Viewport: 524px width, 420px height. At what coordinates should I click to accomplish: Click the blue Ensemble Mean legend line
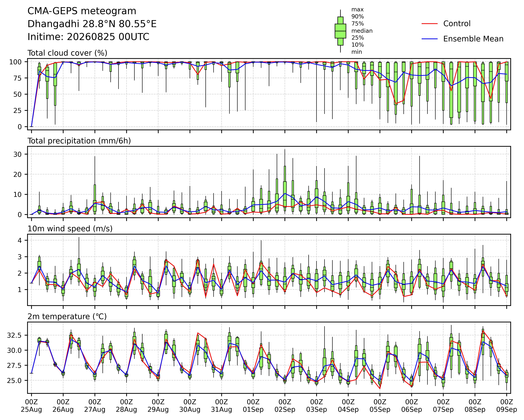pos(429,39)
